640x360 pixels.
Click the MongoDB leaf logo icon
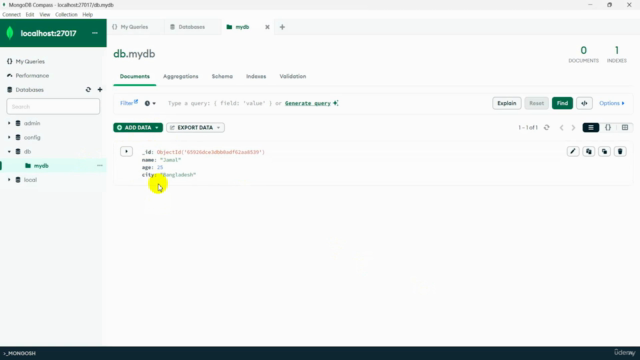click(x=10, y=33)
